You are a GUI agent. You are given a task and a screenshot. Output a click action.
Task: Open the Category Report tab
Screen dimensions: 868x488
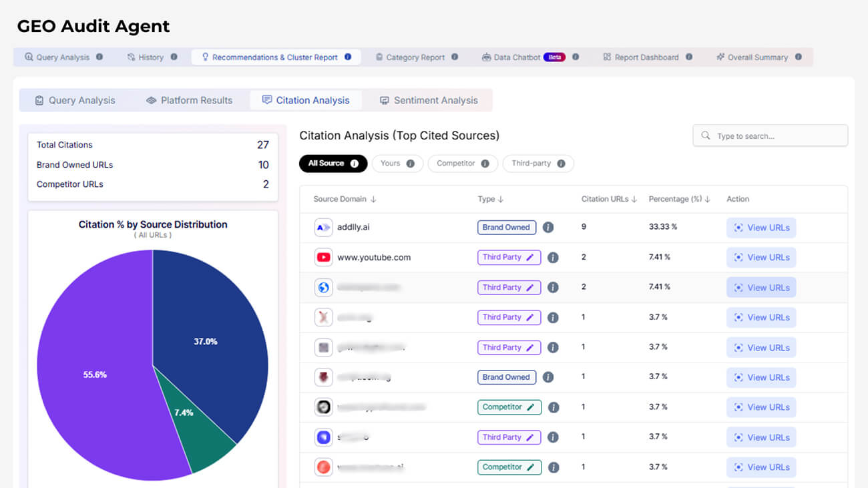pyautogui.click(x=410, y=57)
